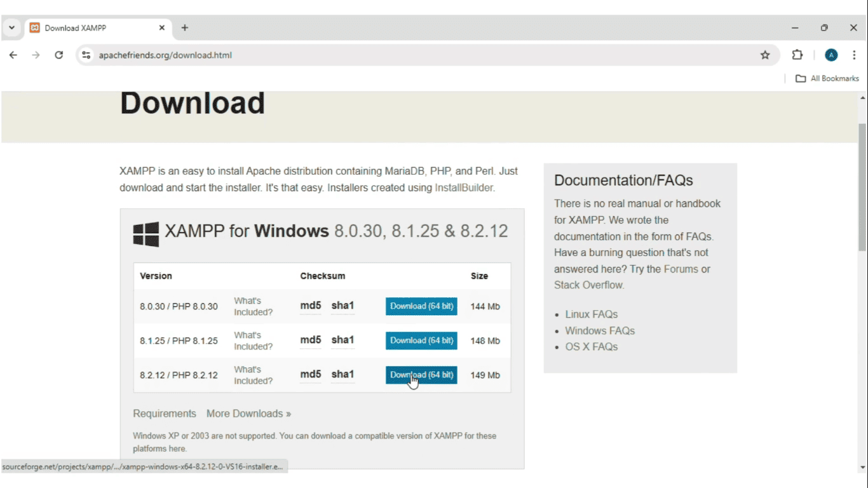This screenshot has width=868, height=488.
Task: Click the large Download page heading
Action: 193,103
